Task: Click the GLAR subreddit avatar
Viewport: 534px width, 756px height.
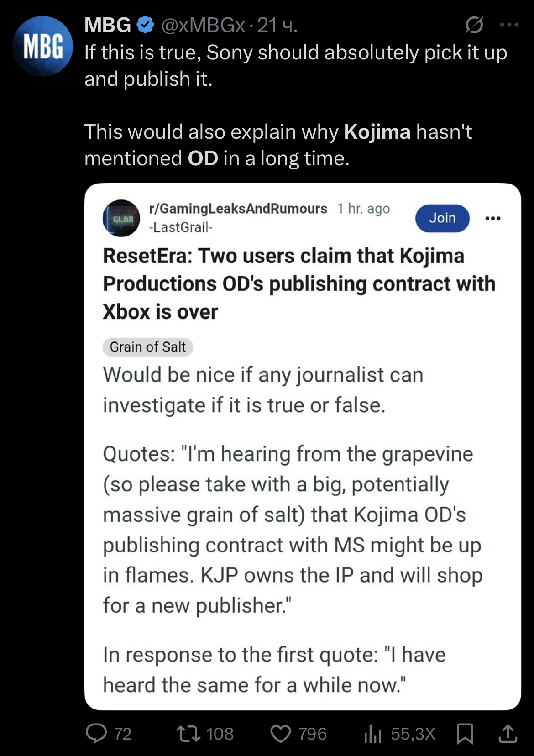Action: click(x=121, y=218)
